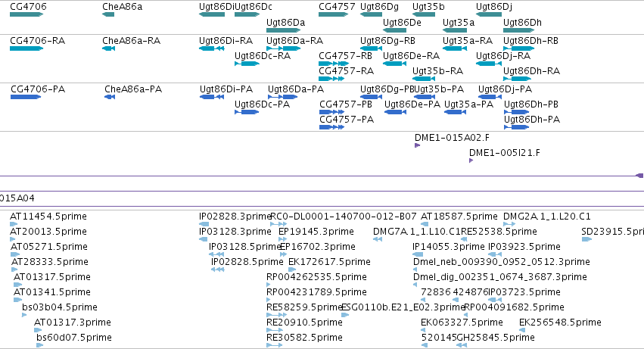Select EST EP19145.3prime

coord(282,239)
